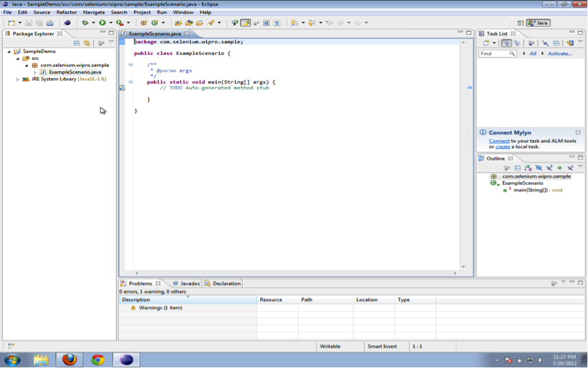
Task: Open the Debug dropdown arrow
Action: [x=93, y=23]
